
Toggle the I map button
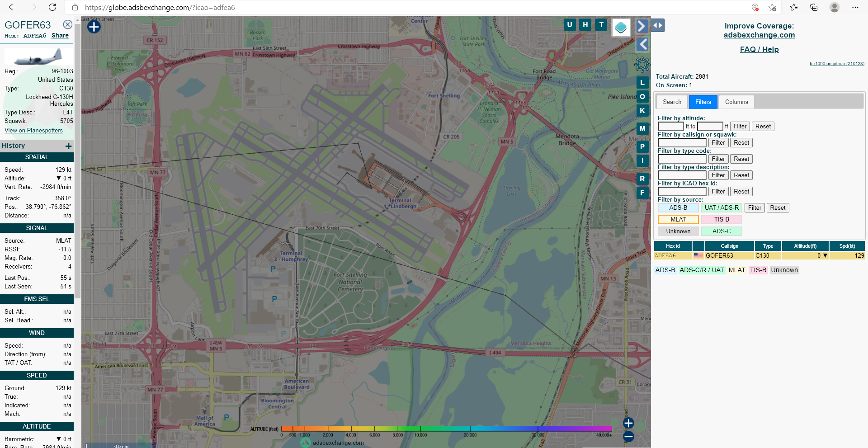[x=642, y=161]
